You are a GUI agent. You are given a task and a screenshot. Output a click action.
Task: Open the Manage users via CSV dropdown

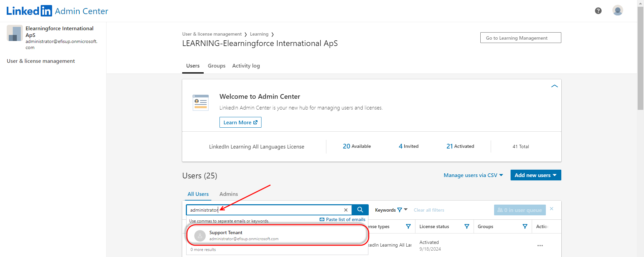coord(473,175)
